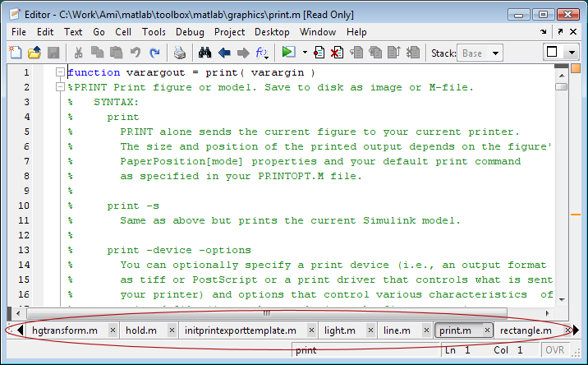Open the Debug menu

point(191,32)
